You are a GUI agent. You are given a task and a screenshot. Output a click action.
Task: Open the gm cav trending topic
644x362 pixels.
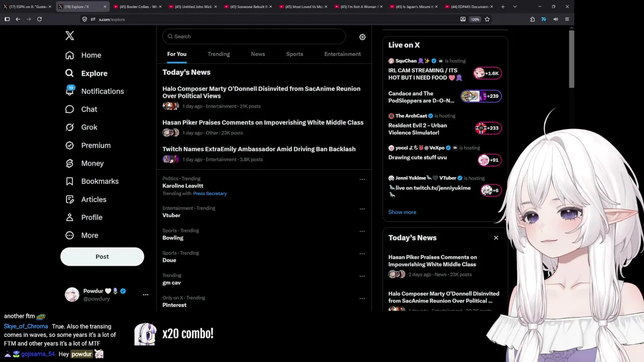(172, 283)
